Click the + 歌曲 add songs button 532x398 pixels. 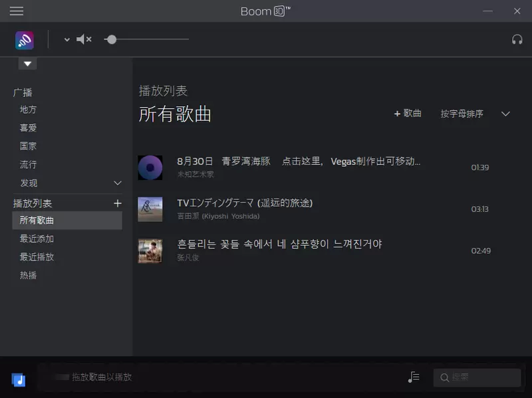click(408, 114)
